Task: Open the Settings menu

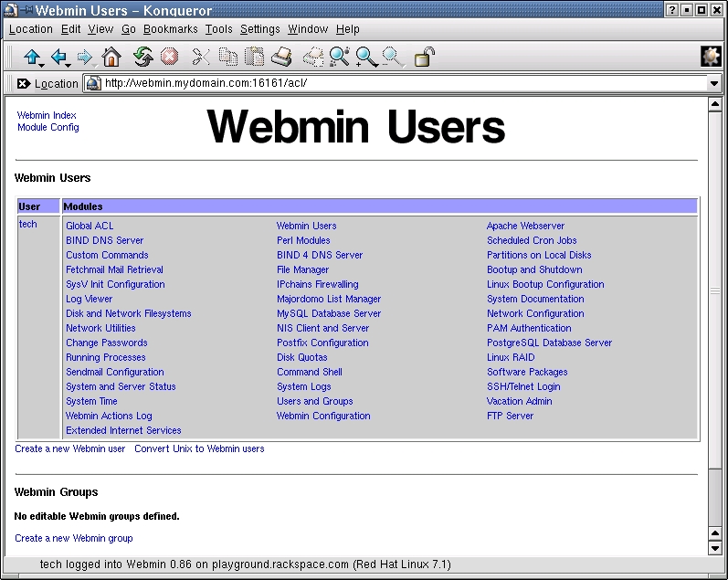Action: (260, 29)
